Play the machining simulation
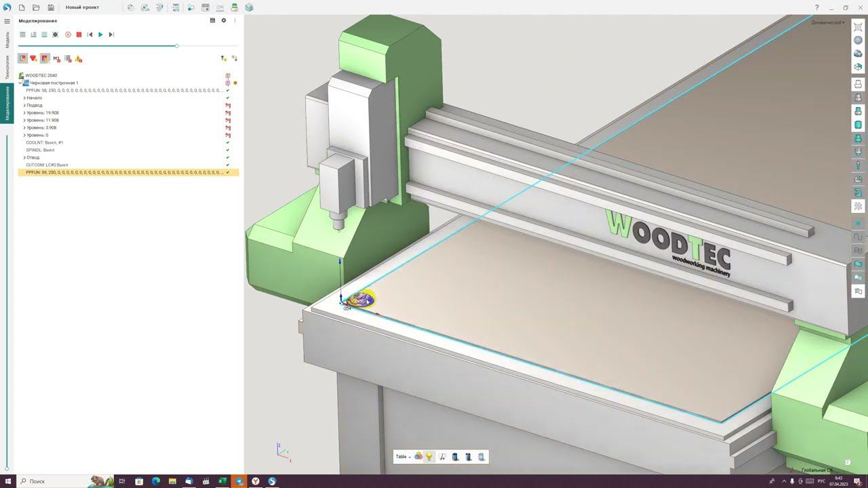This screenshot has width=868, height=488. tap(100, 35)
